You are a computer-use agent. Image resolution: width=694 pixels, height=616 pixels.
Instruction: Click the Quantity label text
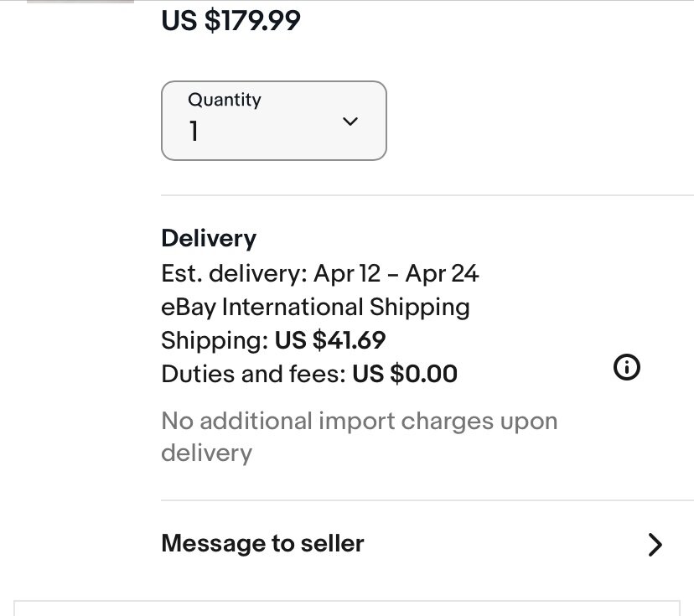pos(225,101)
